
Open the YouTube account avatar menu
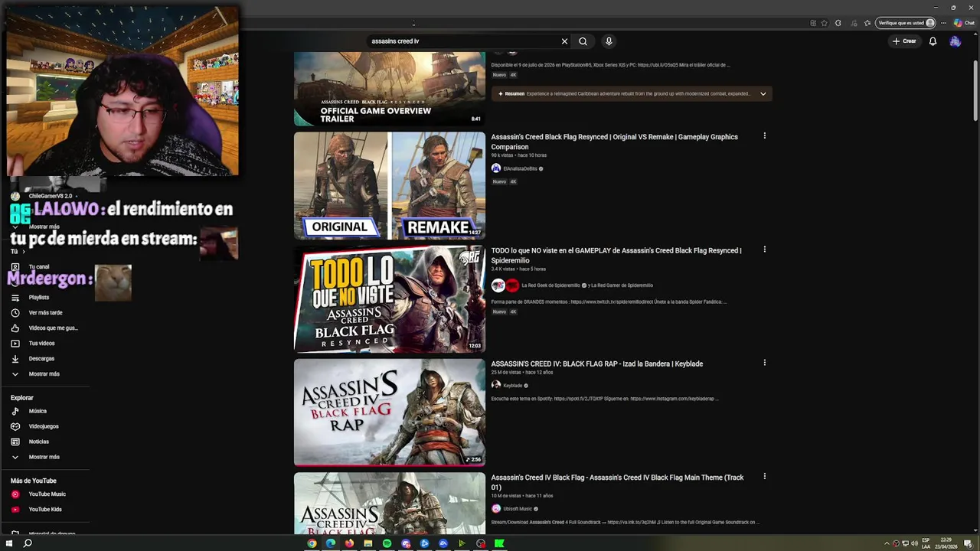coord(955,41)
